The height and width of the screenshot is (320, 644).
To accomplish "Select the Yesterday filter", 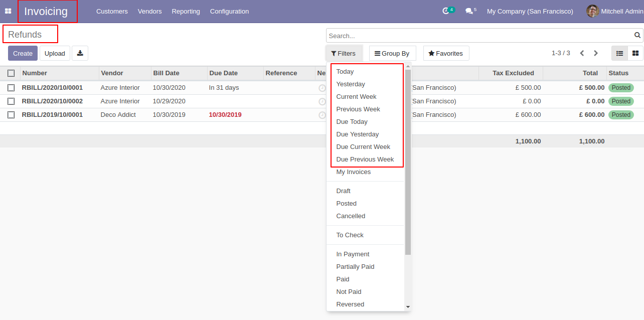I will pos(351,84).
